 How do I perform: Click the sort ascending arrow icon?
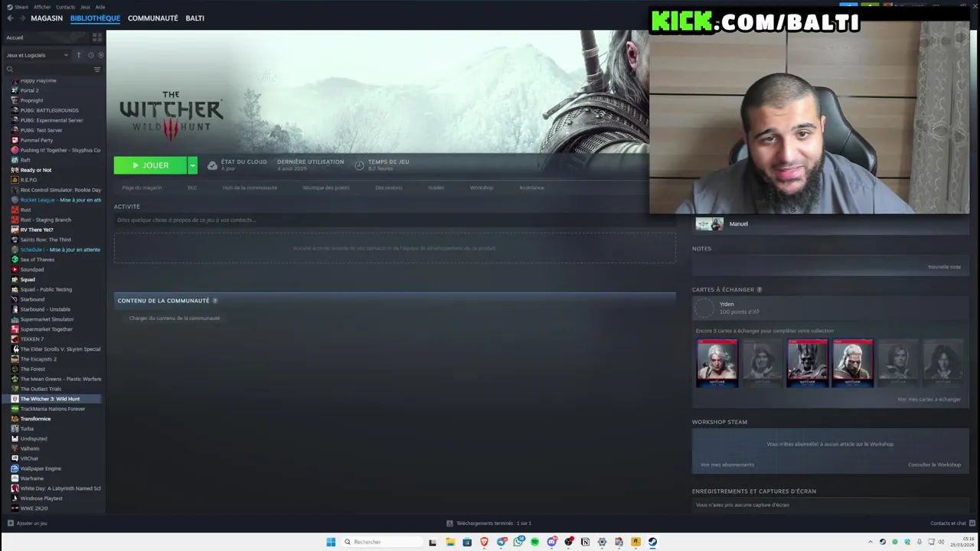coord(78,55)
